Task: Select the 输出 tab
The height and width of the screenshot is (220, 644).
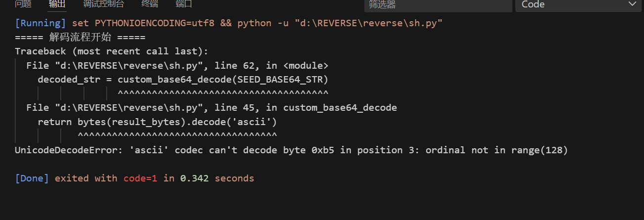Action: (x=57, y=4)
